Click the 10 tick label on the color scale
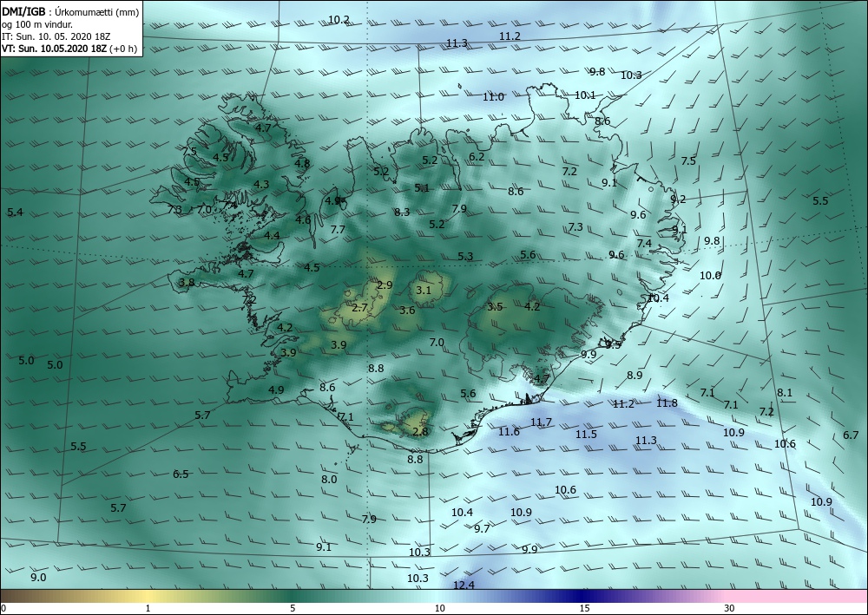The height and width of the screenshot is (615, 868). [439, 608]
